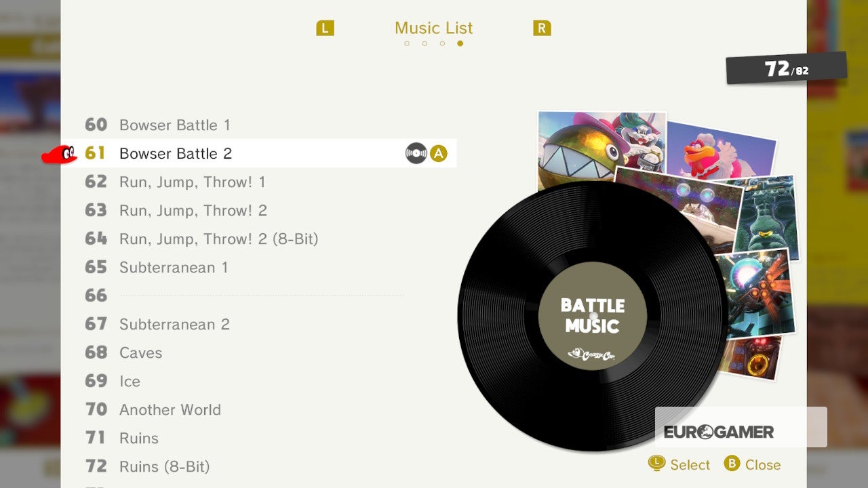The width and height of the screenshot is (868, 488).
Task: Select the second page indicator dot
Action: pyautogui.click(x=425, y=43)
